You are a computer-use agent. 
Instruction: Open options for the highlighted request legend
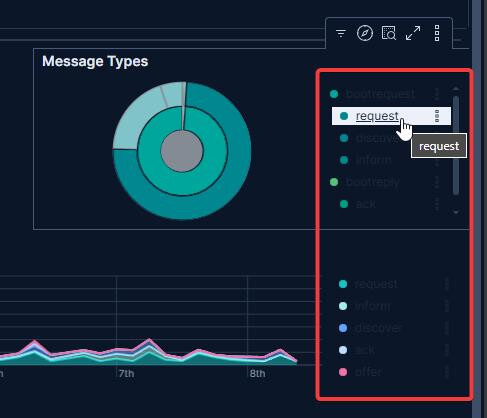click(437, 116)
